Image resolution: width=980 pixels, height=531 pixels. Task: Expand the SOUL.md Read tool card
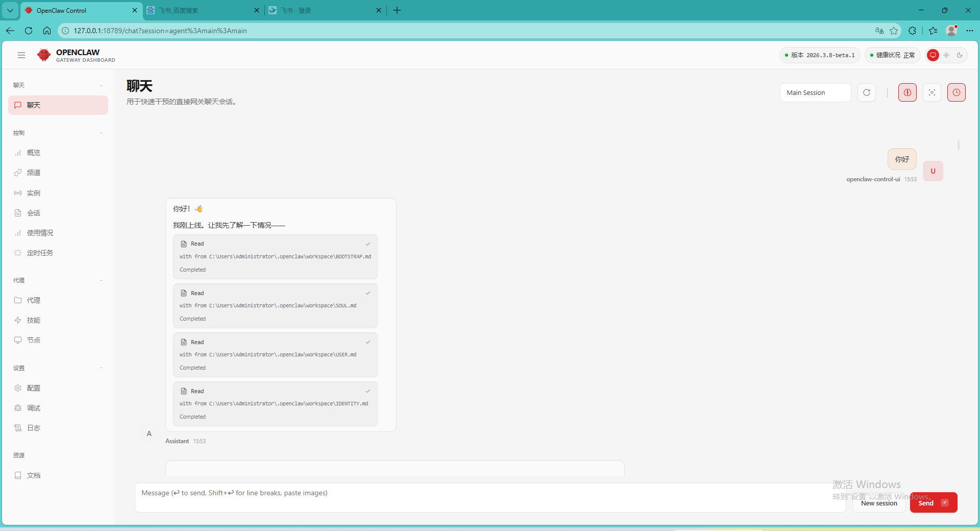click(x=275, y=306)
